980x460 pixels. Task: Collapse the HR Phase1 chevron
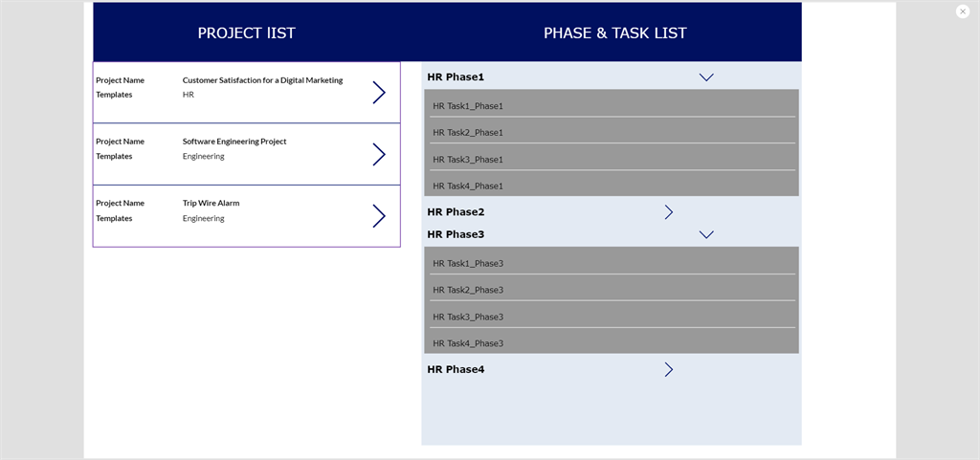point(706,77)
